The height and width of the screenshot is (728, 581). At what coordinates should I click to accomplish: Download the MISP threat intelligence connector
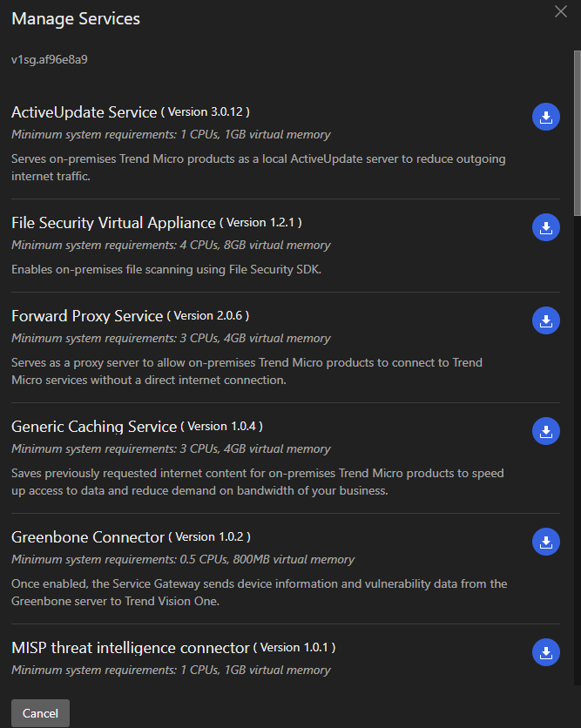coord(545,652)
